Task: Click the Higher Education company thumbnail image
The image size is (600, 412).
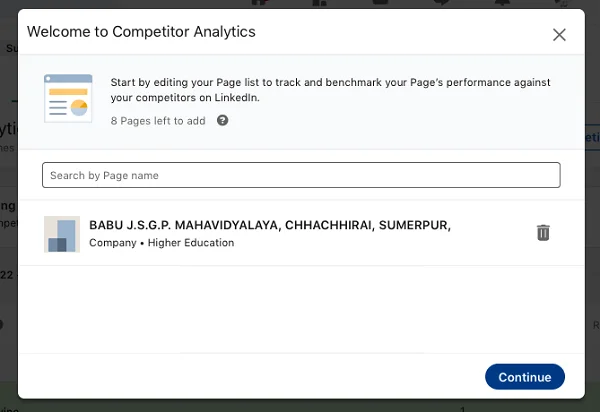Action: [x=62, y=233]
